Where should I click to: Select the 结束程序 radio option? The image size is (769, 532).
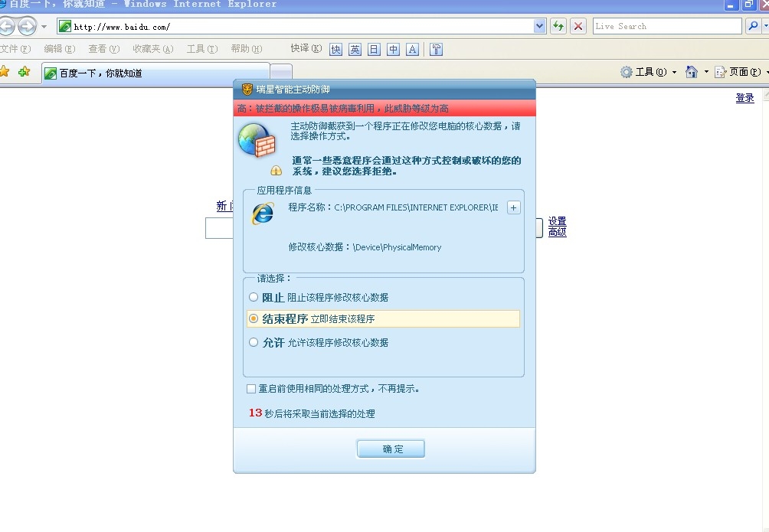(253, 318)
